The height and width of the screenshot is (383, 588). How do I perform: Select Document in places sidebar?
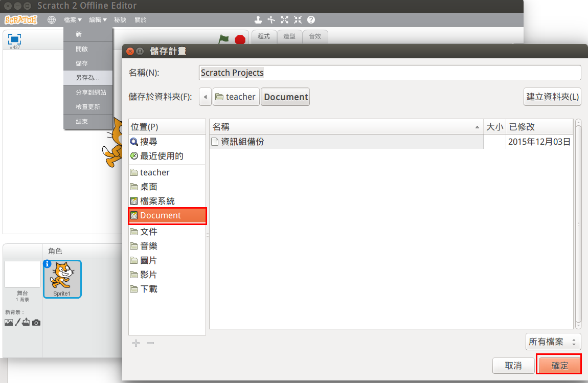(x=167, y=216)
